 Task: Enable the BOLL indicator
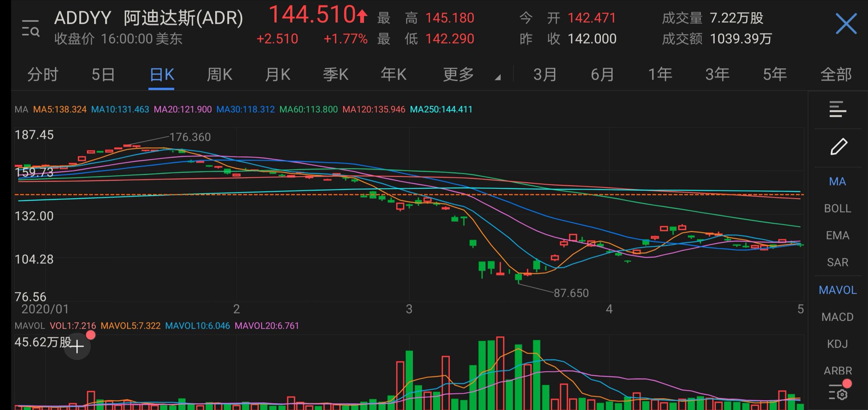tap(838, 208)
